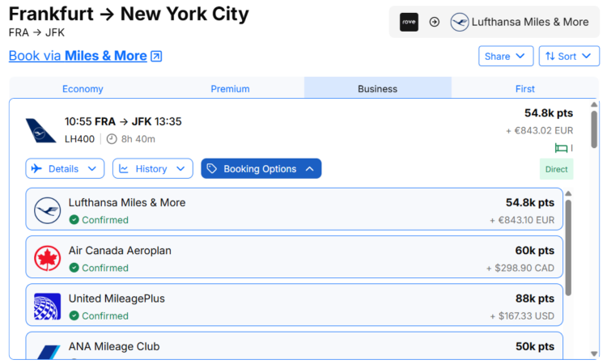Click the + $298.90 CAD fee text
This screenshot has width=607, height=364.
520,268
